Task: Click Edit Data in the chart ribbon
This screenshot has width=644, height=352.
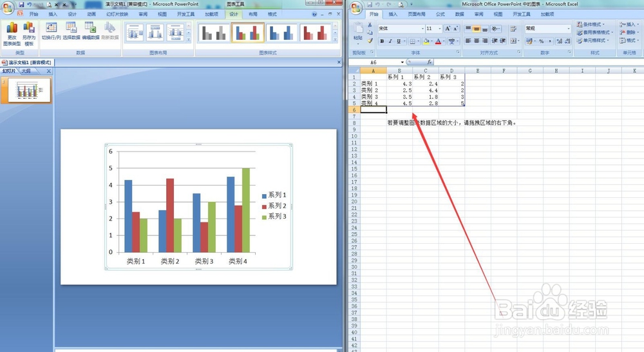Action: click(x=90, y=31)
